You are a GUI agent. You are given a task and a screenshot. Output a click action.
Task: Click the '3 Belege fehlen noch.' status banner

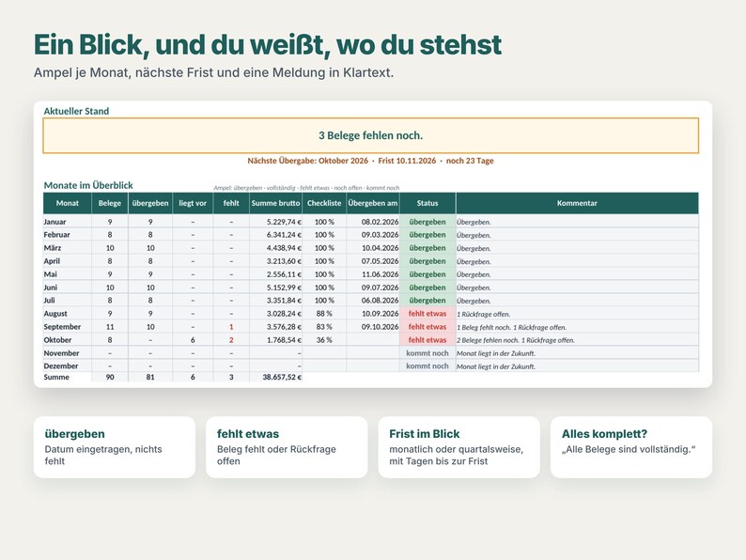pyautogui.click(x=370, y=135)
